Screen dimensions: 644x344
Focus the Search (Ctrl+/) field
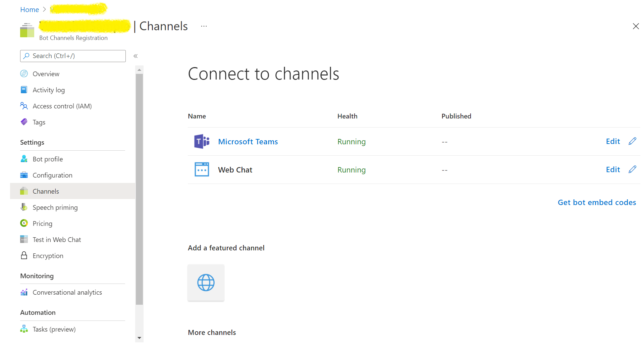click(73, 56)
